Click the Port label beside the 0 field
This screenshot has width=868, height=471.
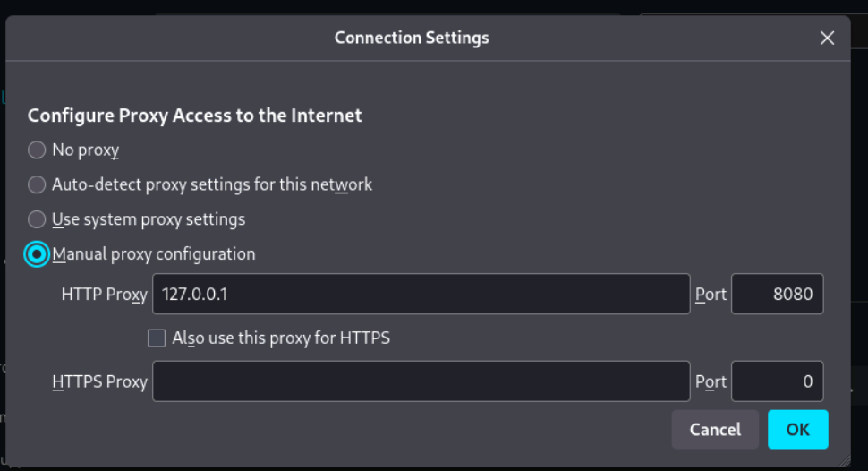coord(711,381)
